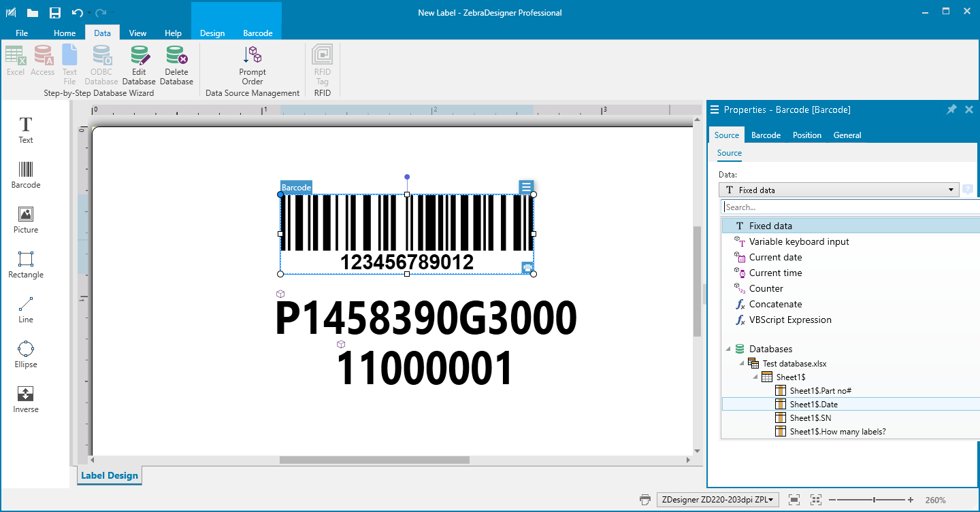Click zoom to fit icon in status bar

[794, 500]
